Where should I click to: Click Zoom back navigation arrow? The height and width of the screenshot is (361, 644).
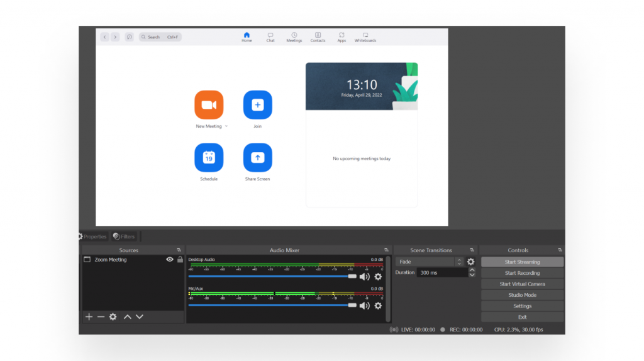105,37
